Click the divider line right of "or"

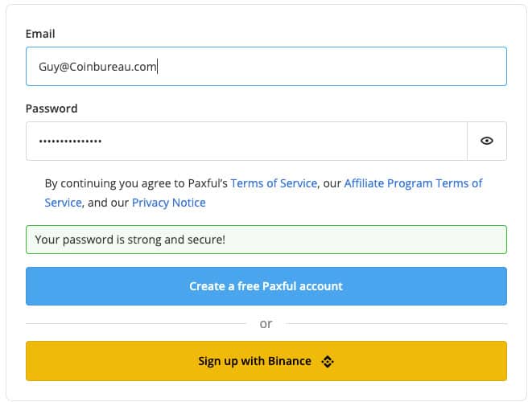click(394, 324)
